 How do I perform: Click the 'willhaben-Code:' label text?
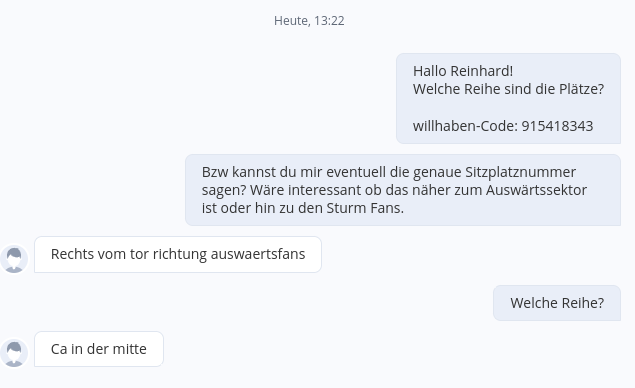coord(465,126)
